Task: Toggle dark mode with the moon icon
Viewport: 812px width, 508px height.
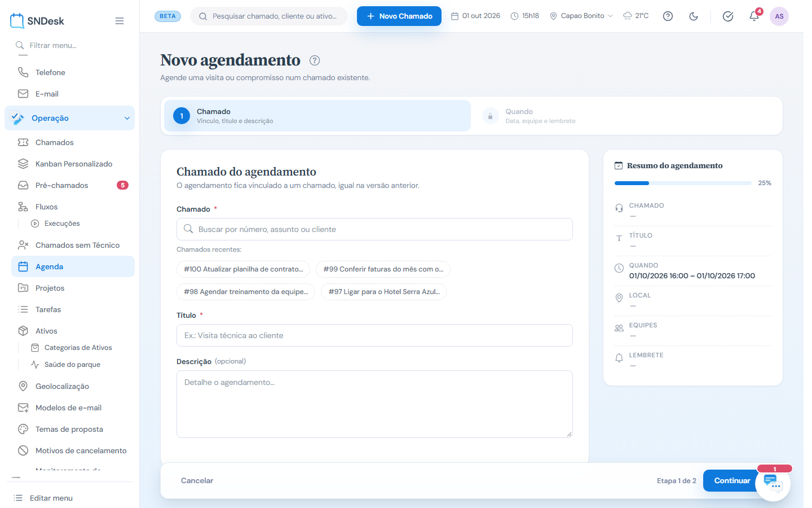Action: tap(694, 16)
